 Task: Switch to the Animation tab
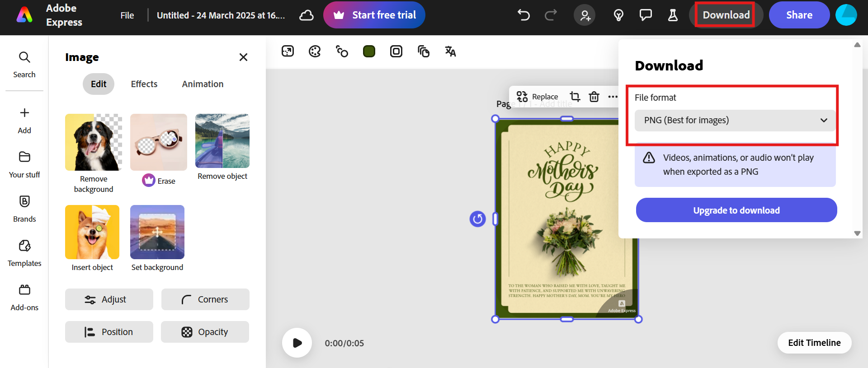coord(203,84)
